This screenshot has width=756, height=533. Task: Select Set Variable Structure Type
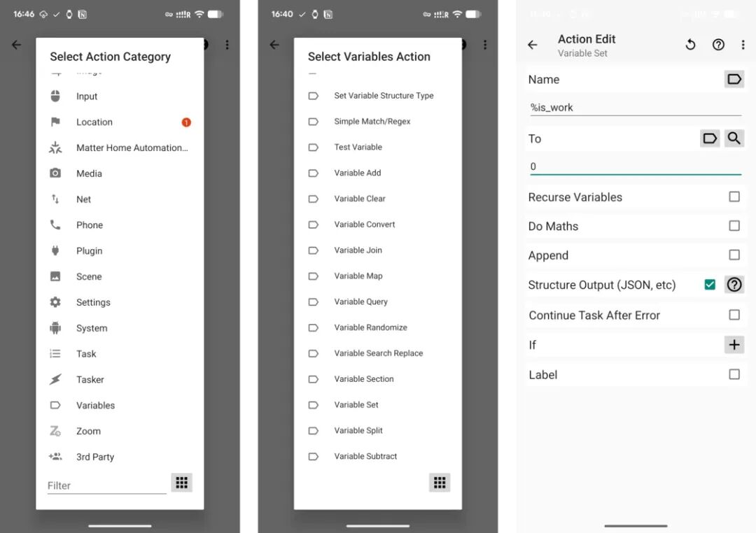coord(377,95)
